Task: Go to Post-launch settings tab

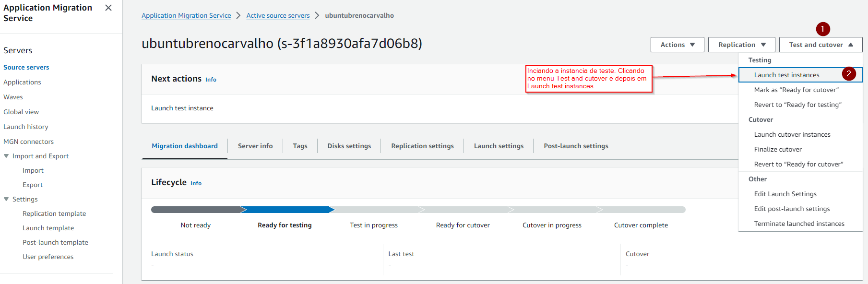Action: [x=576, y=146]
